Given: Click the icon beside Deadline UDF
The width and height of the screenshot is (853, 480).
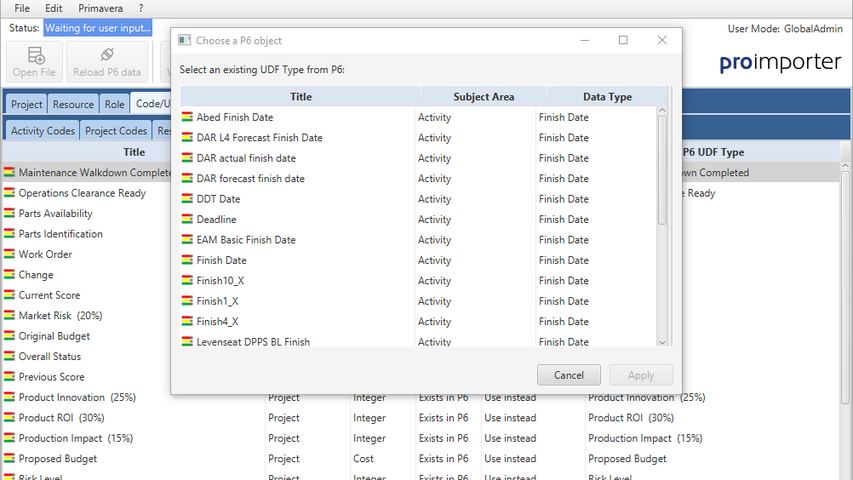Looking at the screenshot, I should [187, 220].
